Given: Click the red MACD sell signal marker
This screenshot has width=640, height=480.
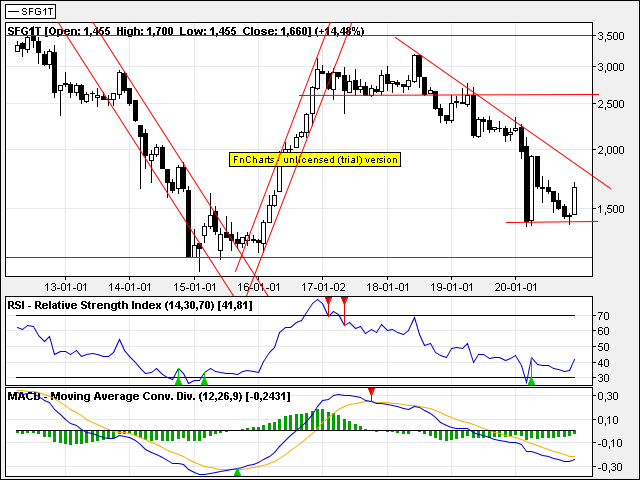Looking at the screenshot, I should pyautogui.click(x=371, y=392).
